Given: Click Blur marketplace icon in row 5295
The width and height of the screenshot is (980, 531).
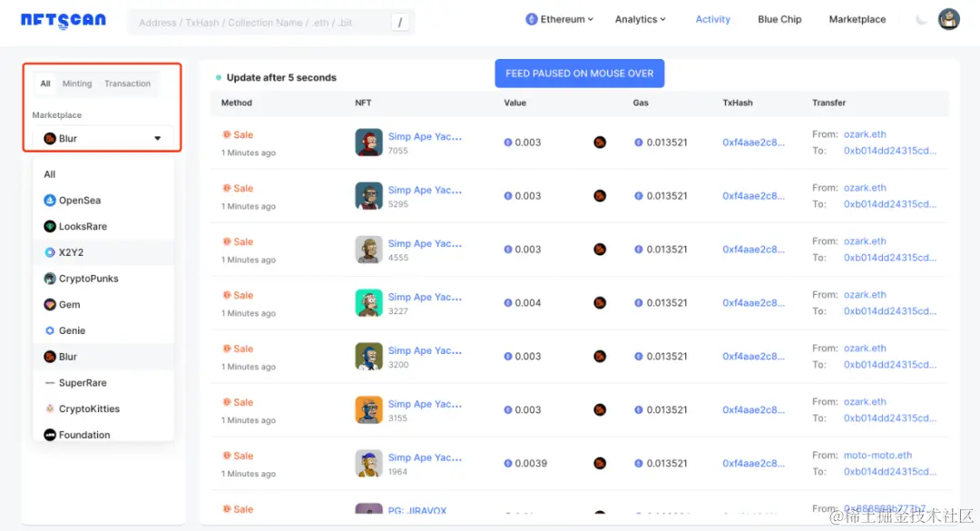Looking at the screenshot, I should click(600, 196).
